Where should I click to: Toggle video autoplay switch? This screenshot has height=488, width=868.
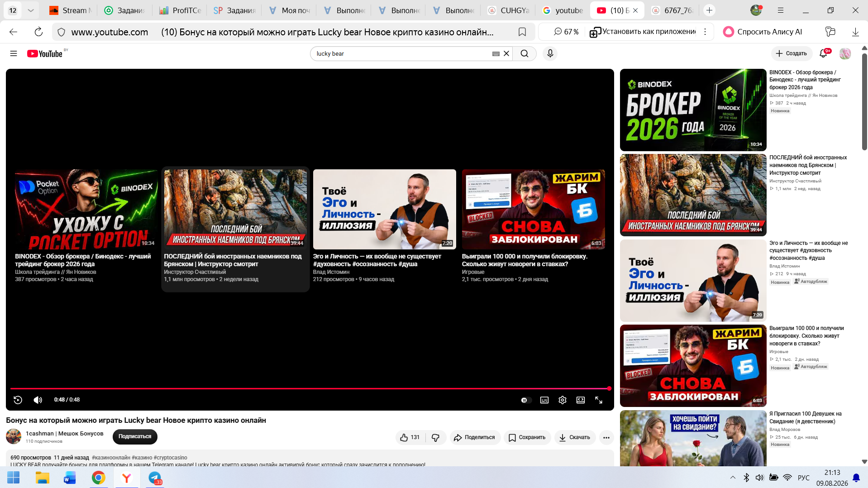[525, 400]
